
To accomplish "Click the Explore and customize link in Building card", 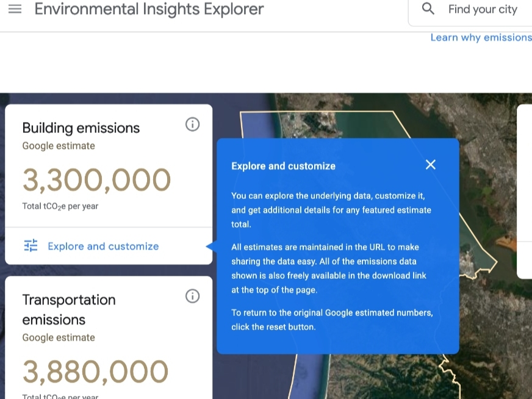I will point(103,246).
